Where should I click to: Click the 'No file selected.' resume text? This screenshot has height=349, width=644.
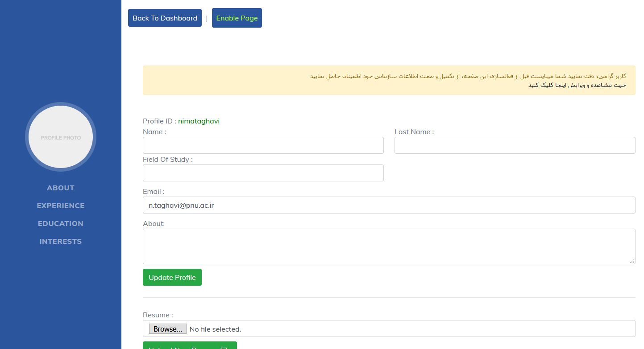[x=215, y=329]
